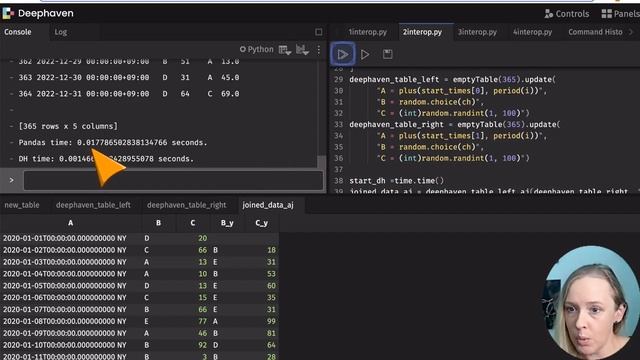
Task: Select cell 2020-01-05T00:00:00.000000000 NY
Action: click(x=65, y=286)
